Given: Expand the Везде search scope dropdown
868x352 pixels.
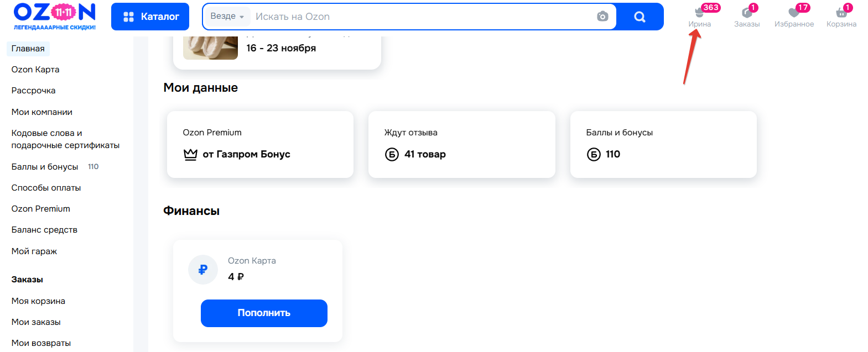Looking at the screenshot, I should pos(227,17).
